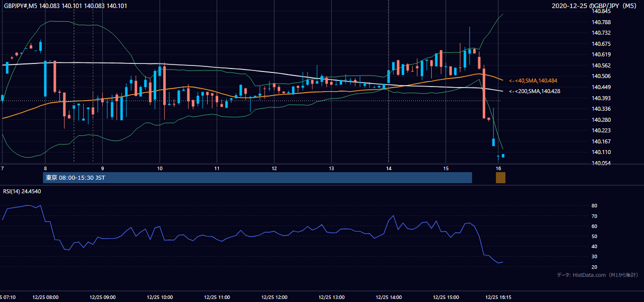Click price axis value 140.393
644x302 pixels.
pyautogui.click(x=601, y=98)
